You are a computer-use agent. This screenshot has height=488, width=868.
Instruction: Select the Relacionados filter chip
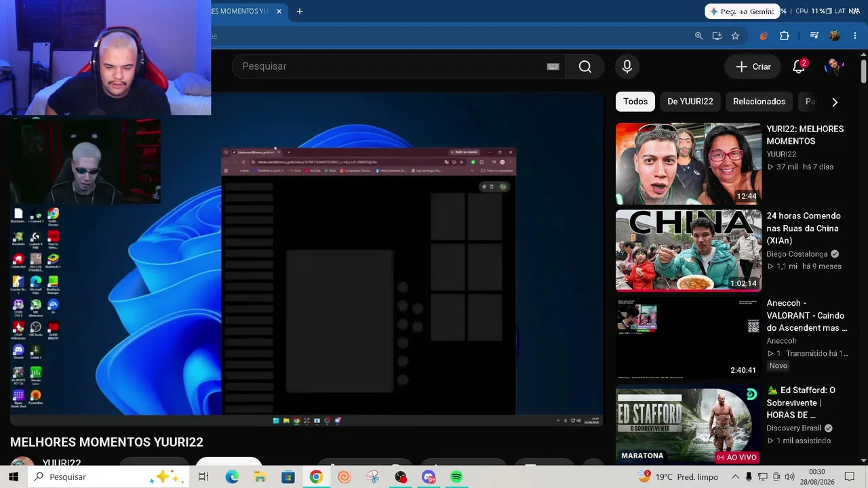[x=759, y=102]
